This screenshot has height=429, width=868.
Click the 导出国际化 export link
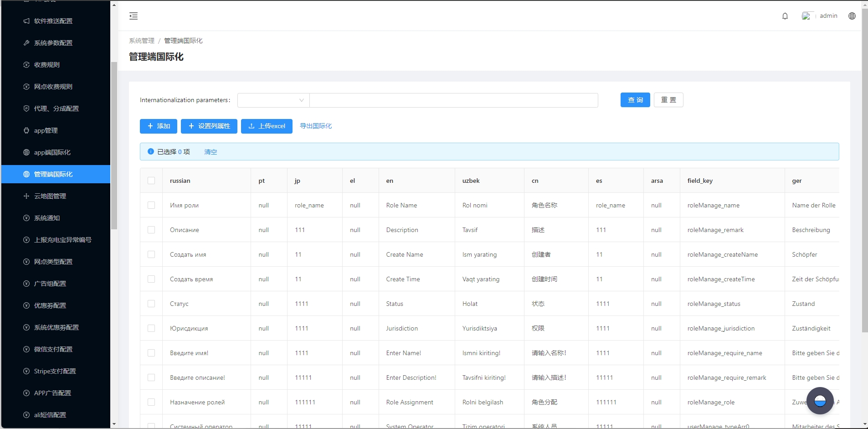pyautogui.click(x=316, y=126)
